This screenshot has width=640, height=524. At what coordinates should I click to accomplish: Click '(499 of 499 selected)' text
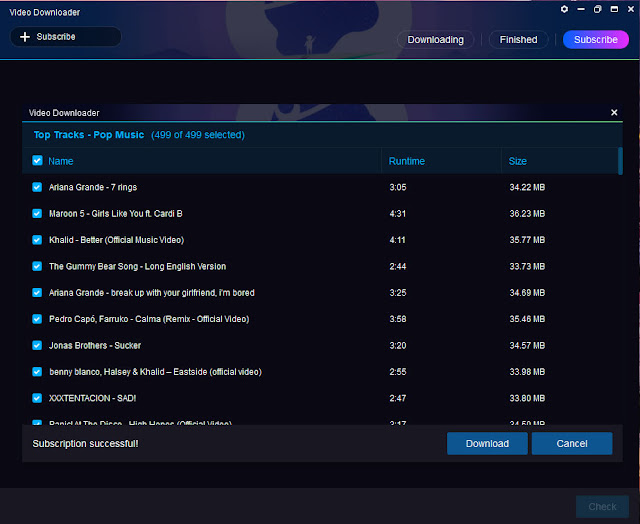pos(198,135)
